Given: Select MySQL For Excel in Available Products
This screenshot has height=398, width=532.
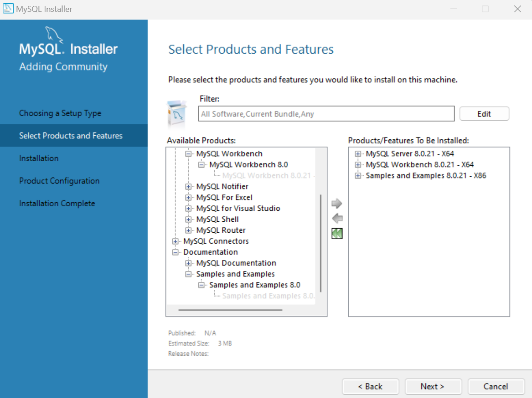Looking at the screenshot, I should pos(224,197).
